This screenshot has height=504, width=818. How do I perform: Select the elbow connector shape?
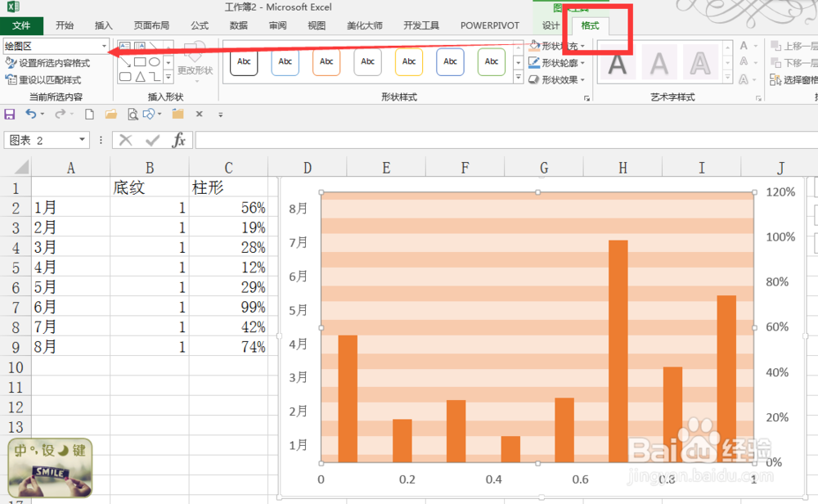click(x=154, y=77)
